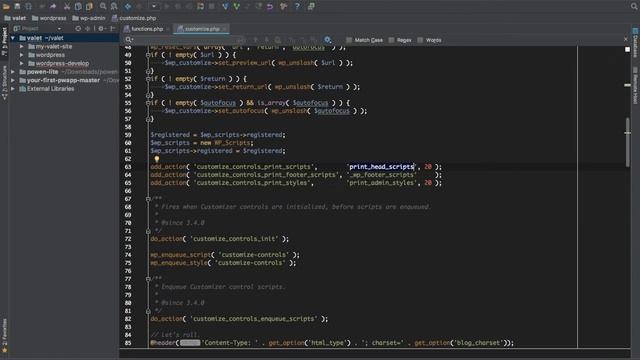Close the find bar with X

(626, 39)
